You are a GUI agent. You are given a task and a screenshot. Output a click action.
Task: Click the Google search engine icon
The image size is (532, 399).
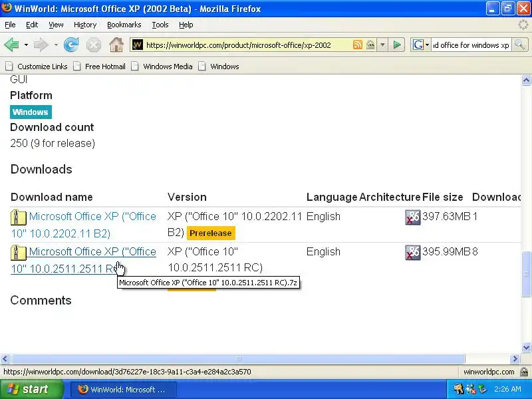(418, 45)
